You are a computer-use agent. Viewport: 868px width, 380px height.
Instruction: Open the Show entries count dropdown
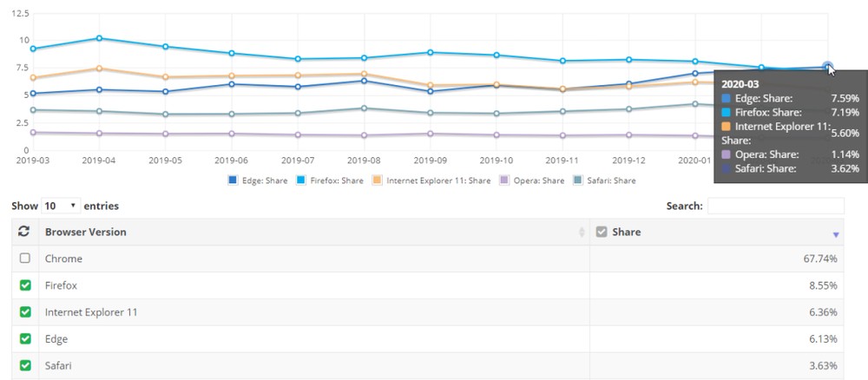(x=61, y=206)
